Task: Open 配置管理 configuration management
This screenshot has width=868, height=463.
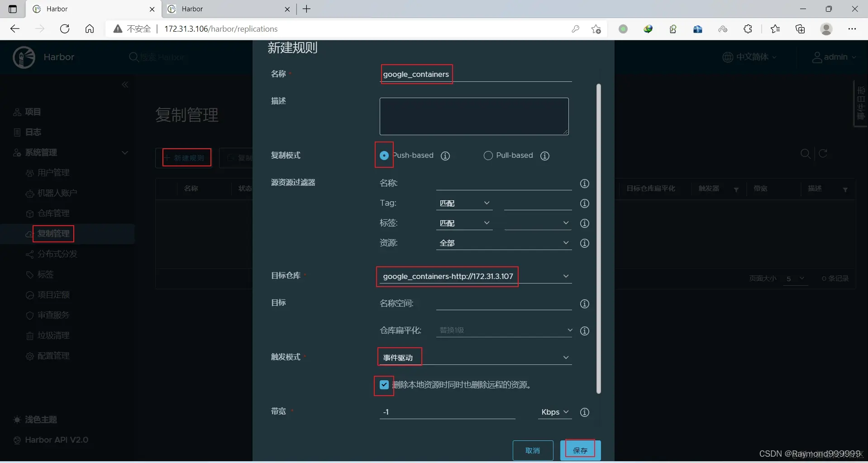Action: [x=53, y=356]
